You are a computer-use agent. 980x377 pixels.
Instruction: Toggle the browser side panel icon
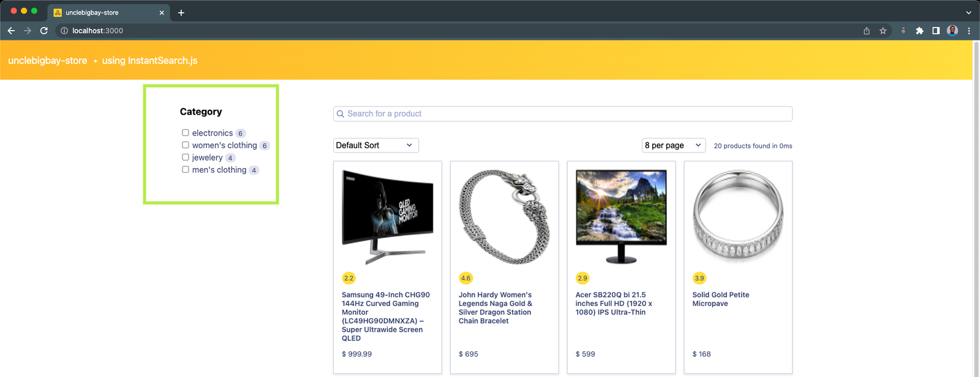(x=936, y=31)
